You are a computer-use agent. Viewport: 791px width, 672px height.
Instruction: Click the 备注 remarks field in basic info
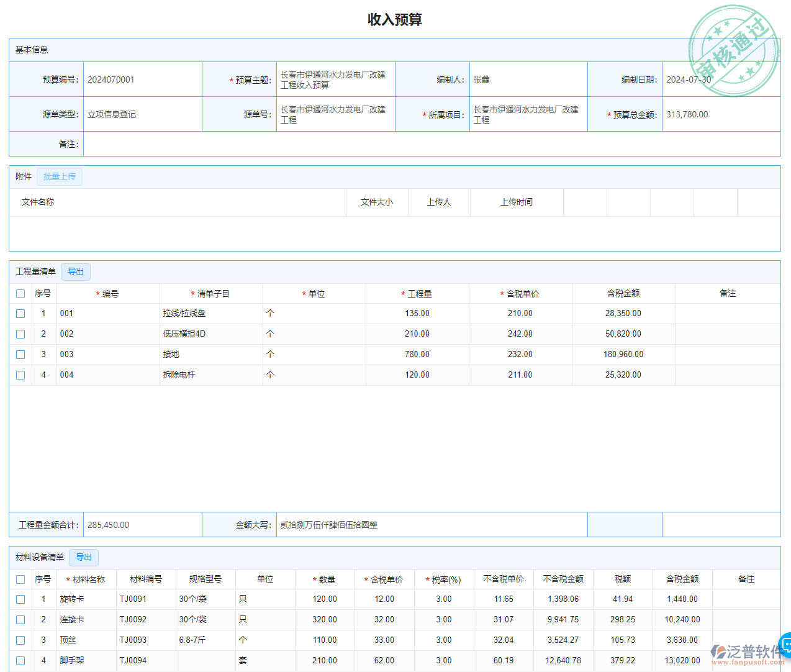pyautogui.click(x=432, y=144)
